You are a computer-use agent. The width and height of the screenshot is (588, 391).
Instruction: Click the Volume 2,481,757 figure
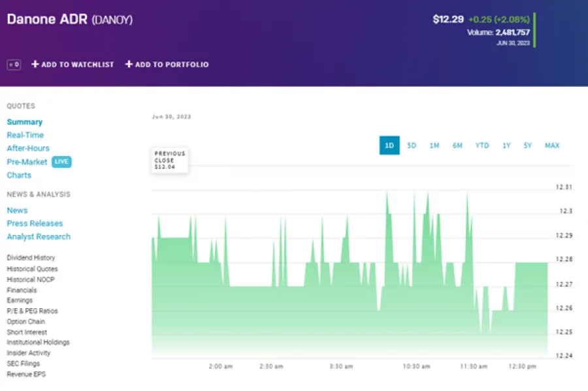pos(498,33)
